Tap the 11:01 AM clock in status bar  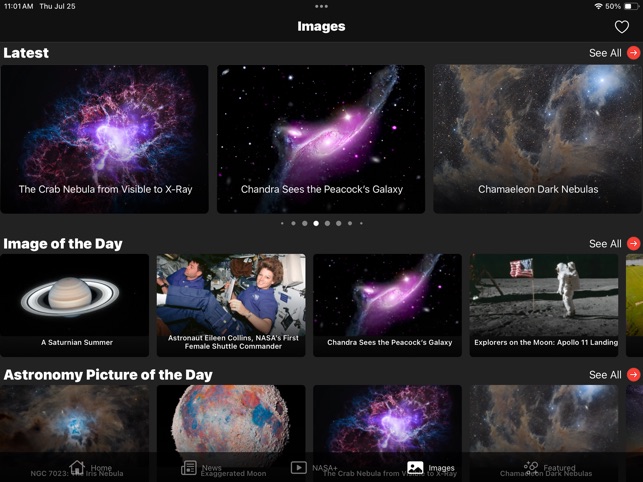click(18, 6)
